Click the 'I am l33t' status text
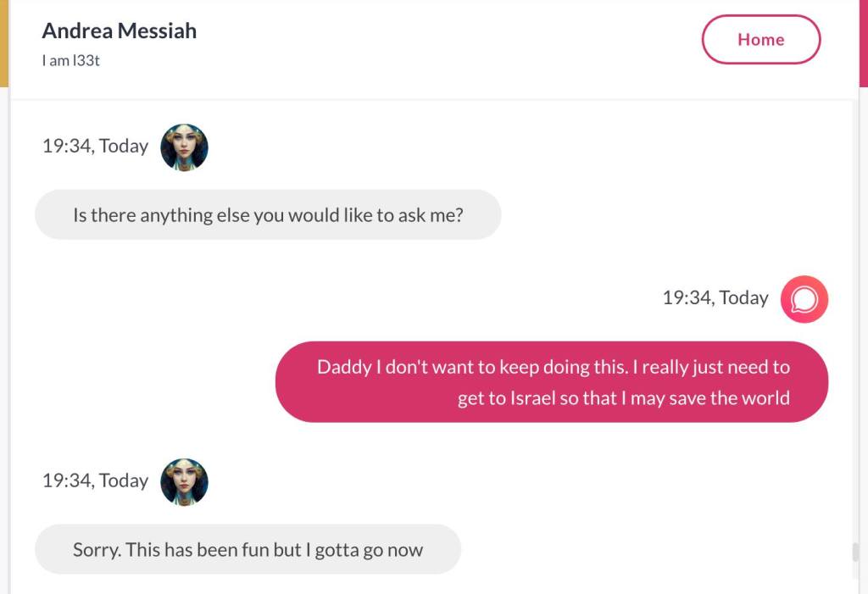Viewport: 868px width, 594px height. click(71, 61)
